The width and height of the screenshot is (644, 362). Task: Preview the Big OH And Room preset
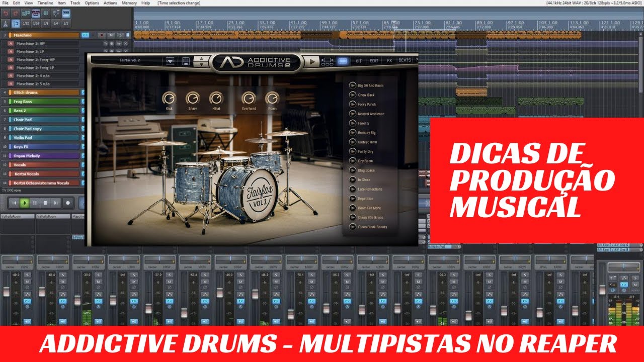[x=353, y=85]
